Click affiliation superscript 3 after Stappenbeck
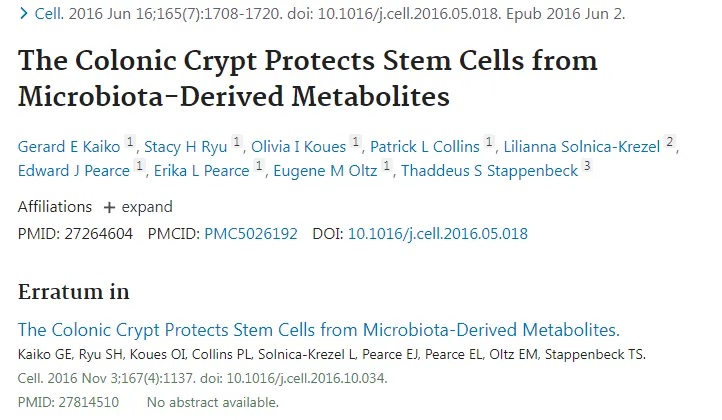The height and width of the screenshot is (420, 722). click(x=587, y=165)
